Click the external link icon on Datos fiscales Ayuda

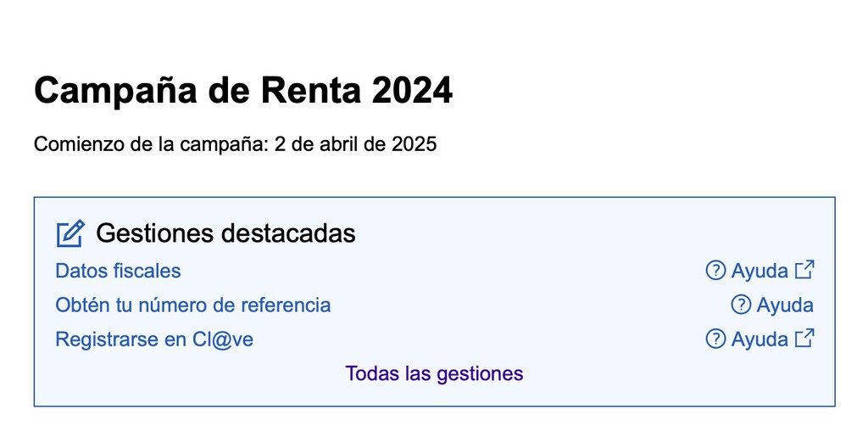click(805, 270)
